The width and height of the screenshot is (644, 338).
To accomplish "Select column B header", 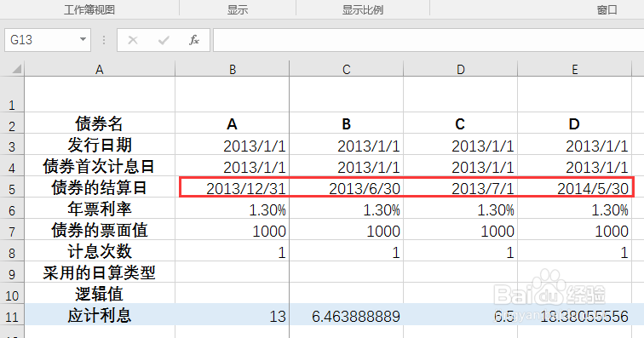I will (x=232, y=69).
